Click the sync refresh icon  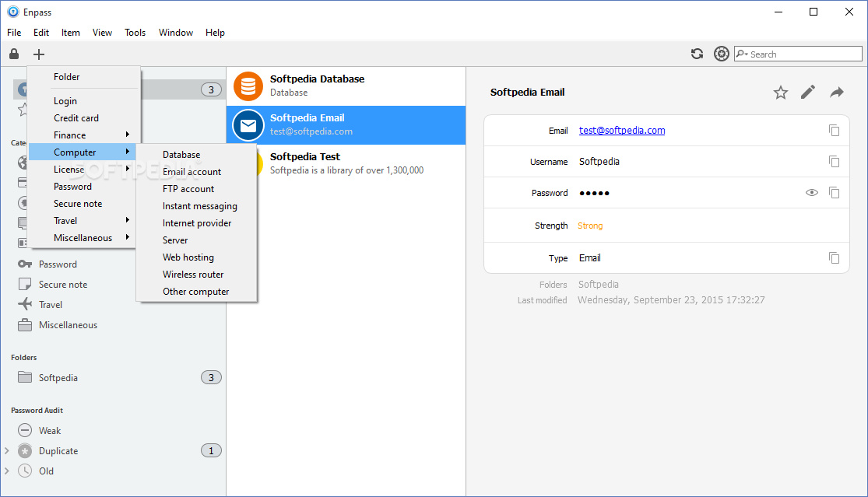tap(697, 54)
